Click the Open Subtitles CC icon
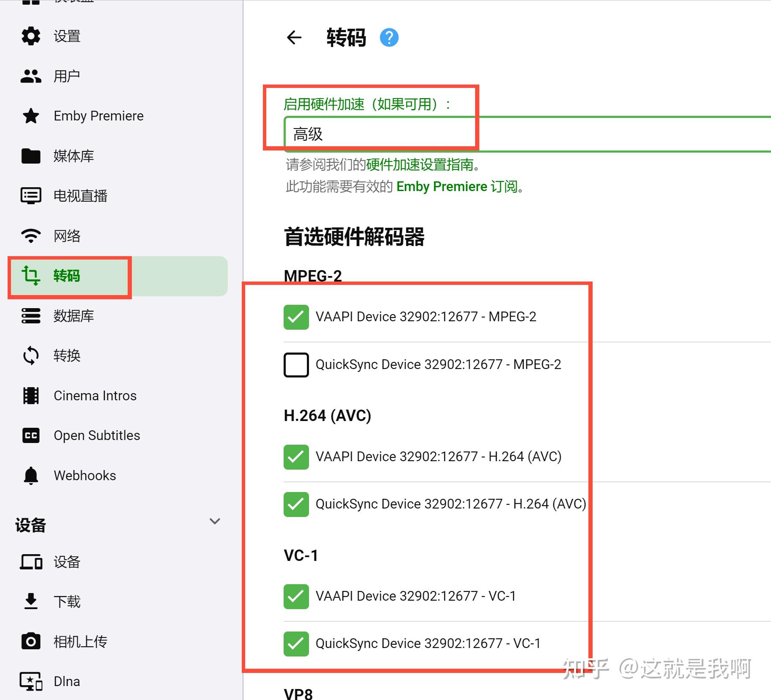This screenshot has width=771, height=700. pyautogui.click(x=30, y=435)
